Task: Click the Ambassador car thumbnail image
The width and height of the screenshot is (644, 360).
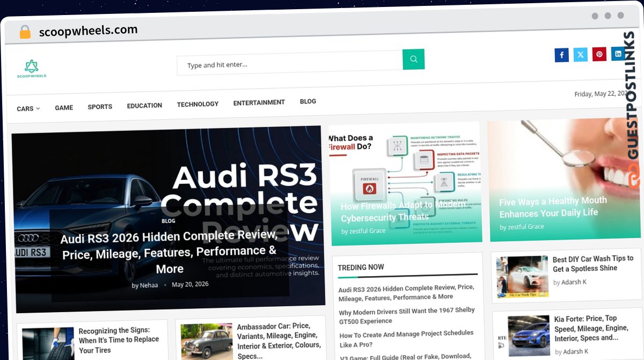Action: click(207, 342)
